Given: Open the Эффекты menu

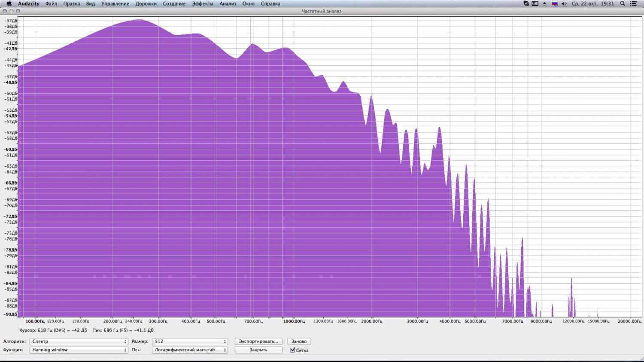Looking at the screenshot, I should point(202,3).
